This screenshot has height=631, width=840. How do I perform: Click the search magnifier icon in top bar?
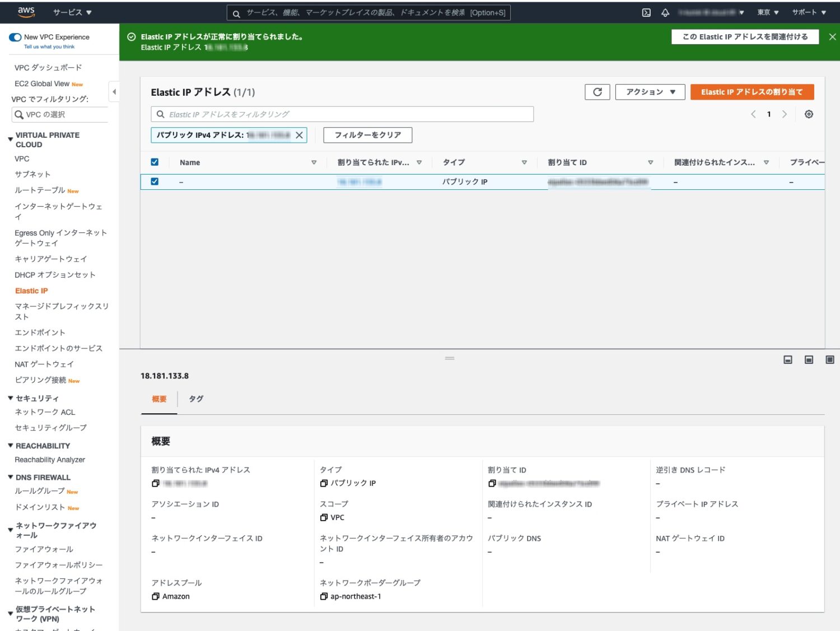point(236,13)
